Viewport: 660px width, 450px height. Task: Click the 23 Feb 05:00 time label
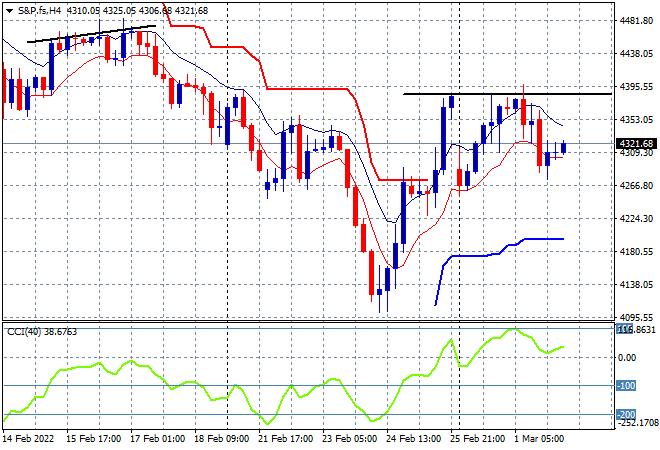click(x=349, y=439)
